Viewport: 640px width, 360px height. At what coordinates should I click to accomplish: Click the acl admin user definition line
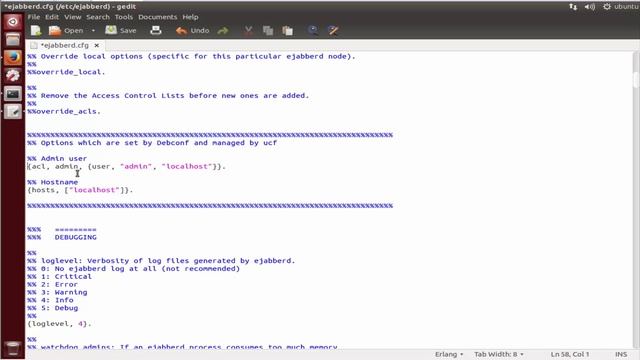(127, 166)
